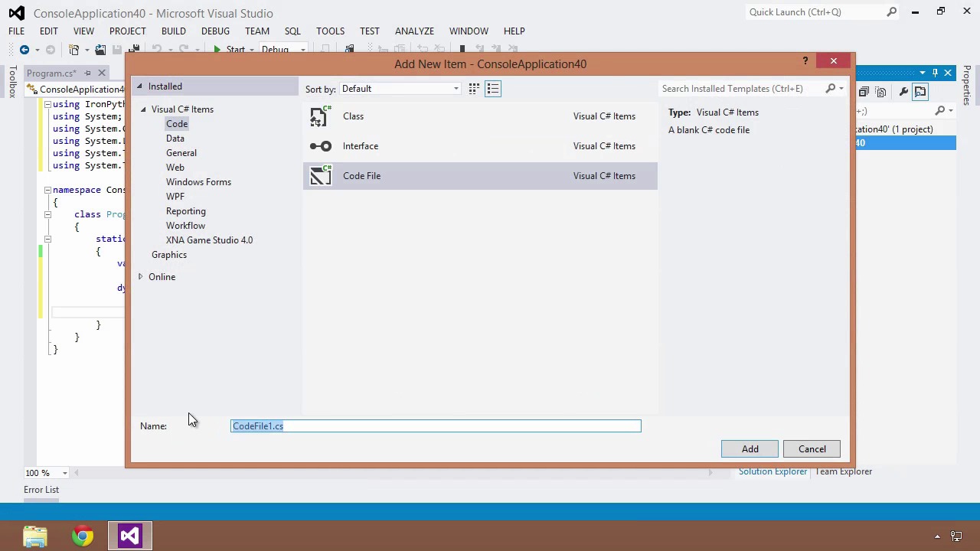Click the Name field containing CodeFile1.cs
980x551 pixels.
click(x=436, y=426)
